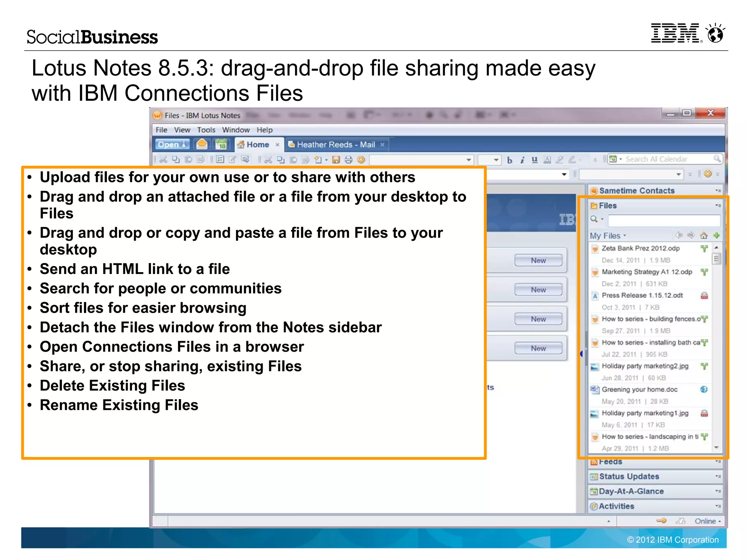Click the Open launcher button
Viewport: 747px width, 560px height.
(x=173, y=144)
